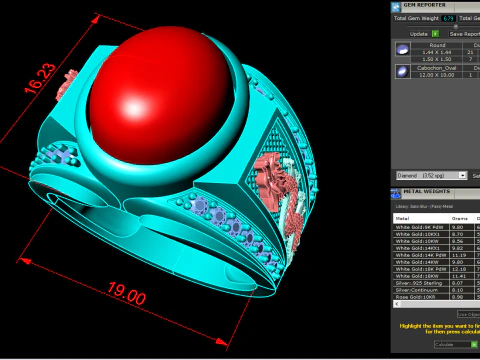Open the Diamond (3.52 spg) material dropdown
This screenshot has height=360, width=480.
[x=431, y=175]
